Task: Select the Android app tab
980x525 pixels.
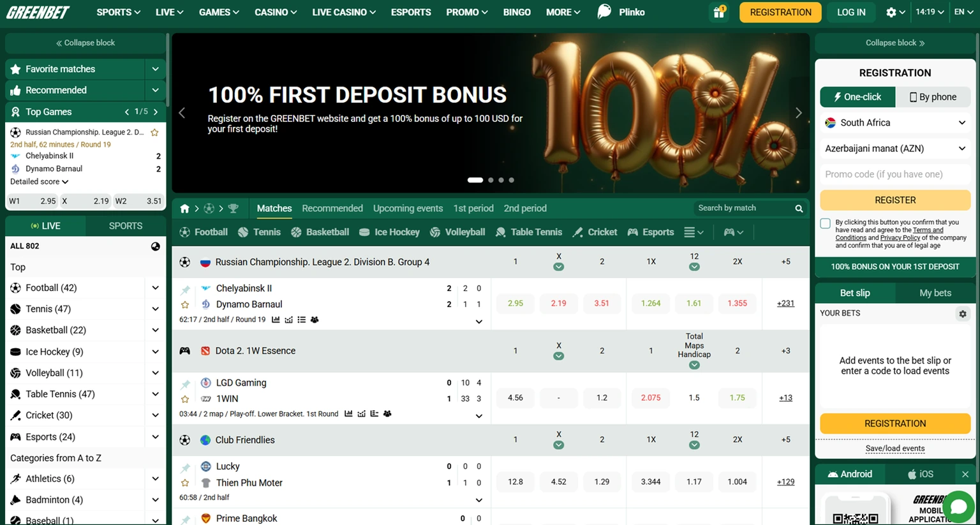Action: 850,474
